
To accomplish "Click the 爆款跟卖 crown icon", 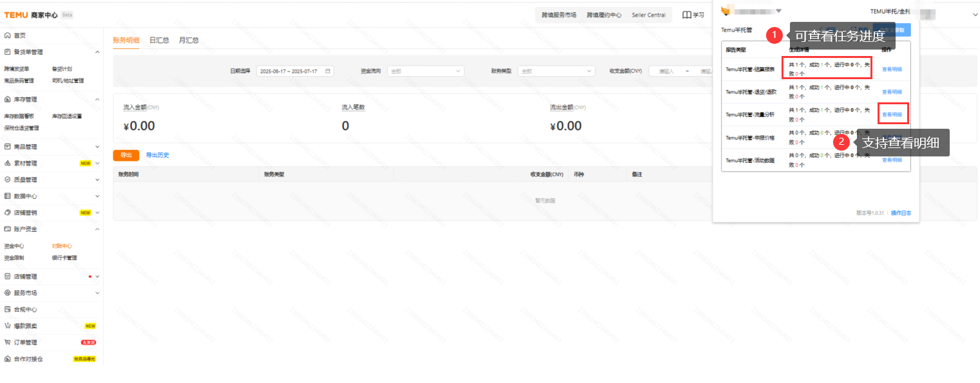I will tap(7, 326).
